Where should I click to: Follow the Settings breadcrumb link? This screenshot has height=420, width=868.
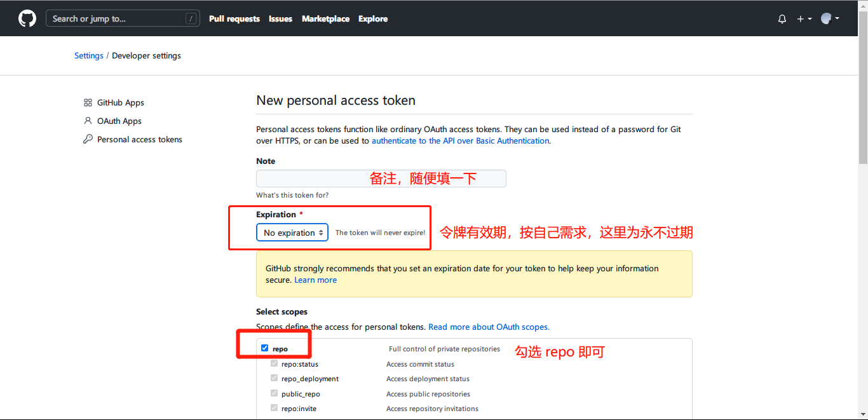click(89, 56)
